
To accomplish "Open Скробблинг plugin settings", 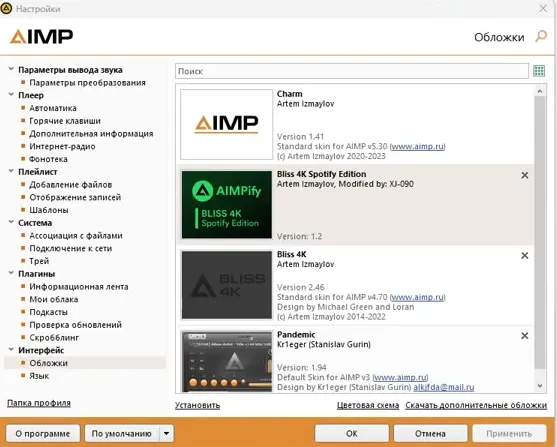I will tap(54, 338).
